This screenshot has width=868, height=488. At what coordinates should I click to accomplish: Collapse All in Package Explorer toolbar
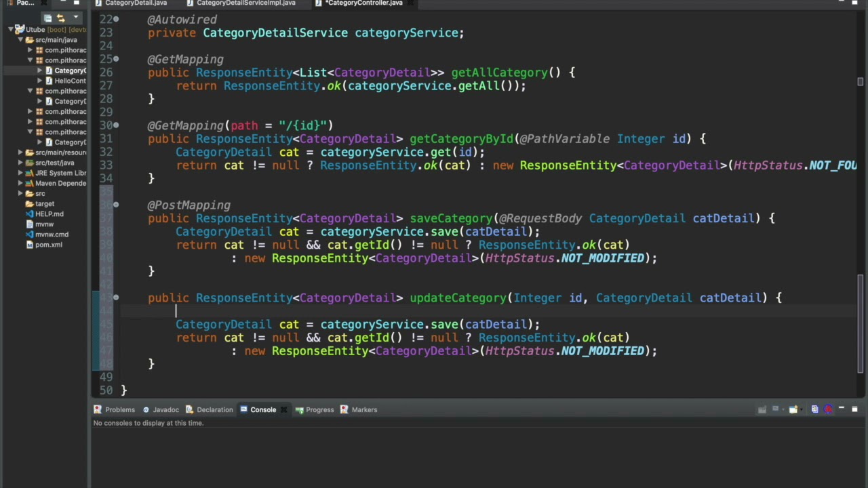point(47,18)
